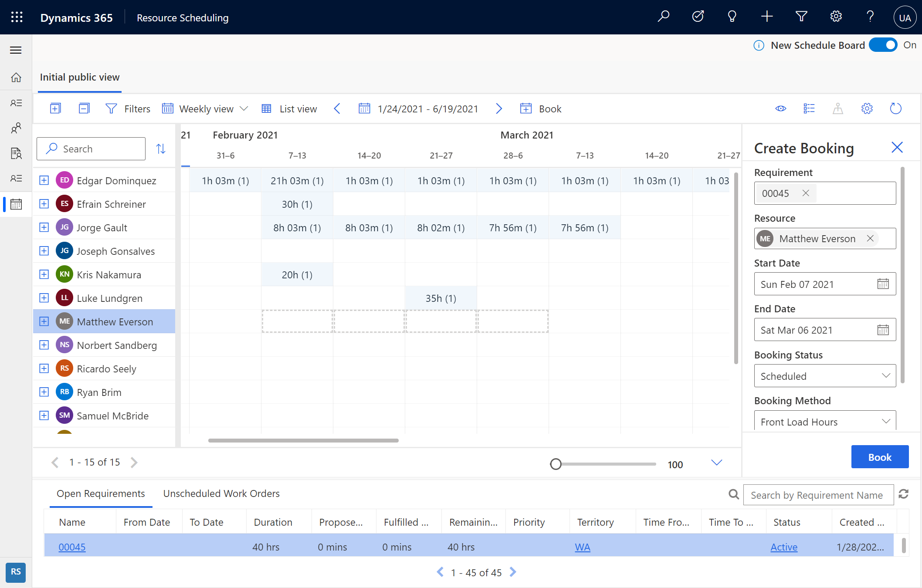
Task: Select requirement link 00045 in grid
Action: pyautogui.click(x=72, y=546)
